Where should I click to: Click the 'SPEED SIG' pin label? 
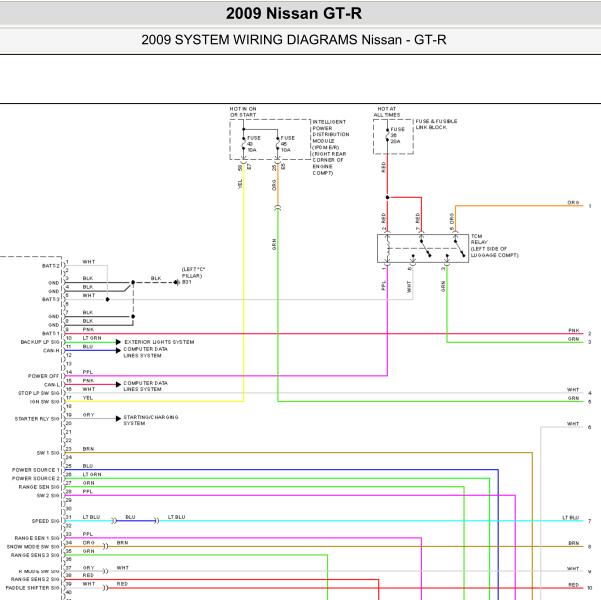(x=46, y=521)
